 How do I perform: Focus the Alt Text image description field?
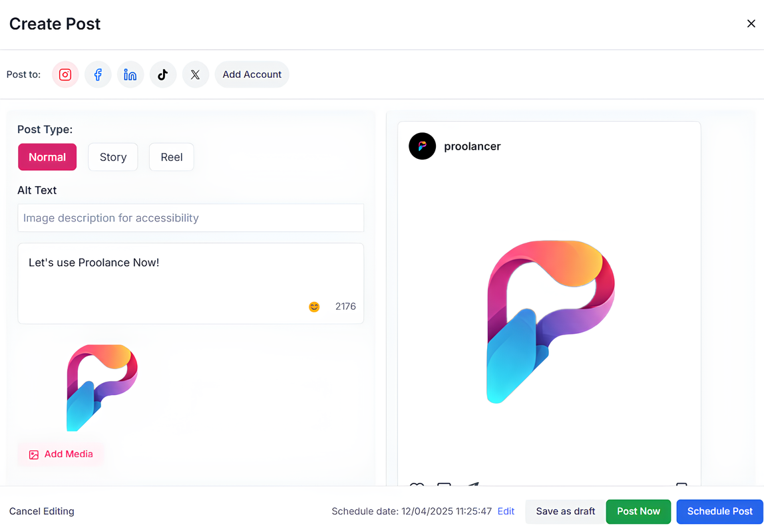tap(190, 218)
